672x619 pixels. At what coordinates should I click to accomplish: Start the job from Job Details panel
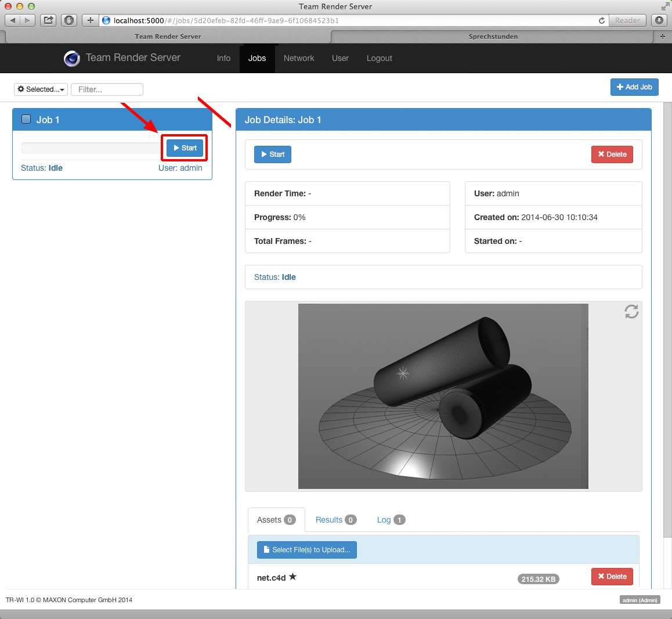(x=272, y=154)
